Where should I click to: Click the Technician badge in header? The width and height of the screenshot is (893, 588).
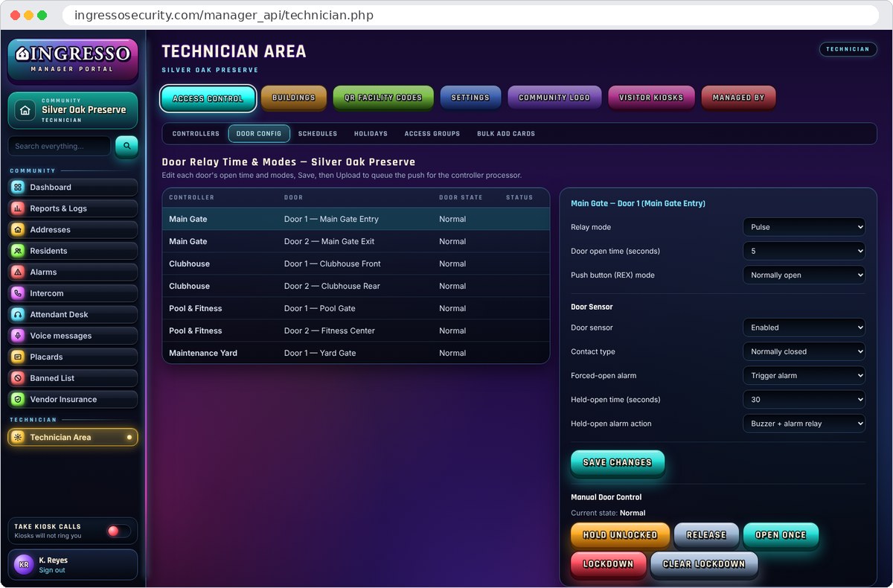pyautogui.click(x=848, y=49)
